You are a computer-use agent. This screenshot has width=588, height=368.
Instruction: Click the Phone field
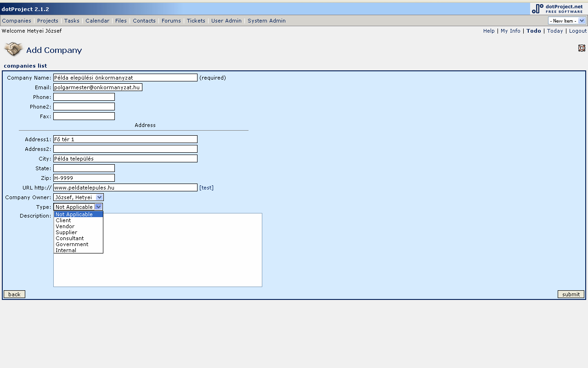(x=84, y=97)
